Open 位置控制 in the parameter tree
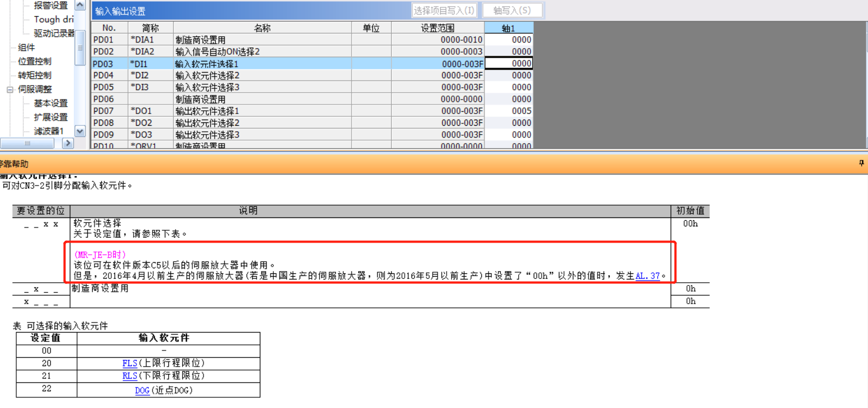868x408 pixels. (35, 61)
